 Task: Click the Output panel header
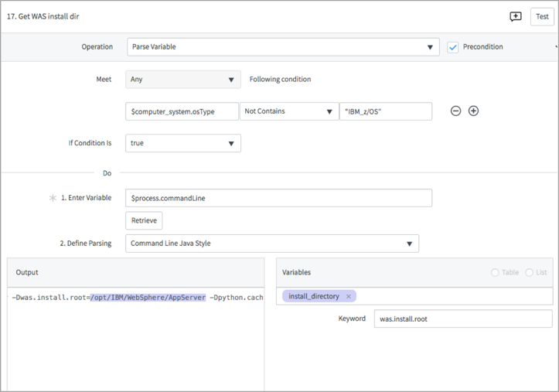135,273
